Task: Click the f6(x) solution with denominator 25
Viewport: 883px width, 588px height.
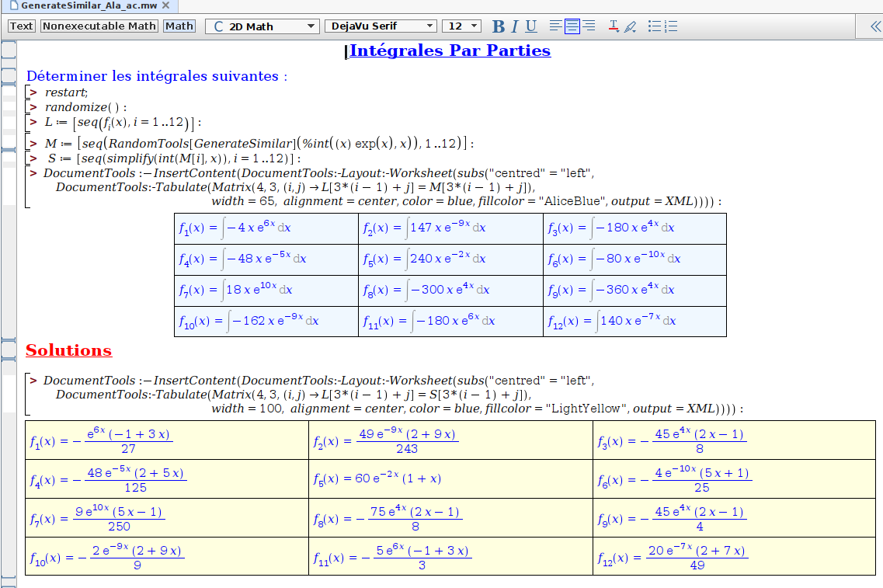Action: click(x=735, y=479)
